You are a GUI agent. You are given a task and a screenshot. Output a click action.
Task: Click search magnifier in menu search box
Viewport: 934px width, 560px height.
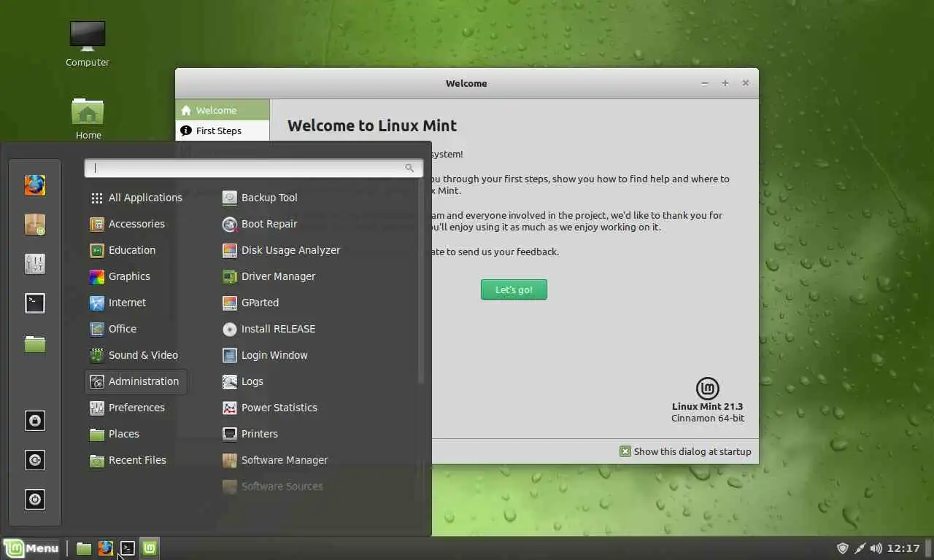[409, 168]
